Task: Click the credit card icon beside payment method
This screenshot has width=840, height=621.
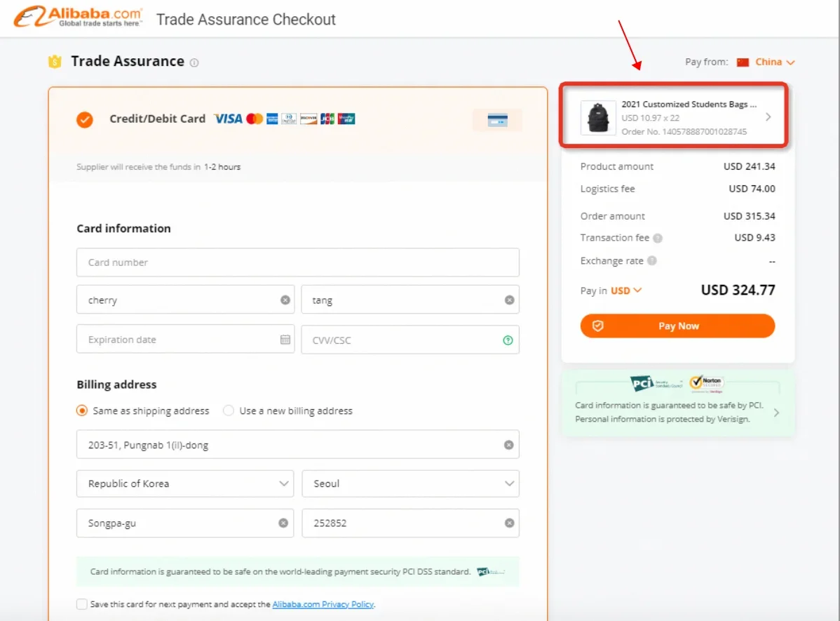Action: 496,119
